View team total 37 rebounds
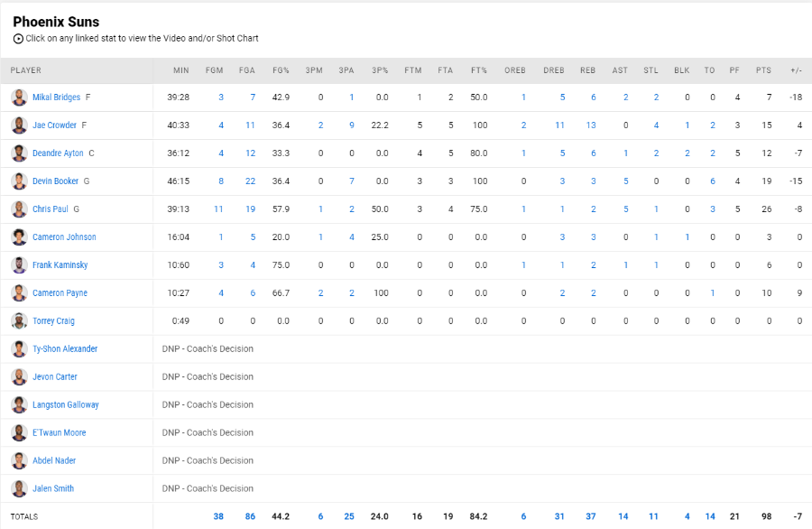 [x=591, y=516]
